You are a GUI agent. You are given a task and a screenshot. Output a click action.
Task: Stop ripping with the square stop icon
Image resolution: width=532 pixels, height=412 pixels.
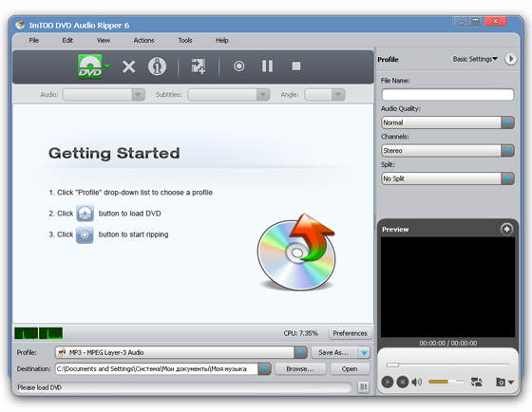point(296,66)
